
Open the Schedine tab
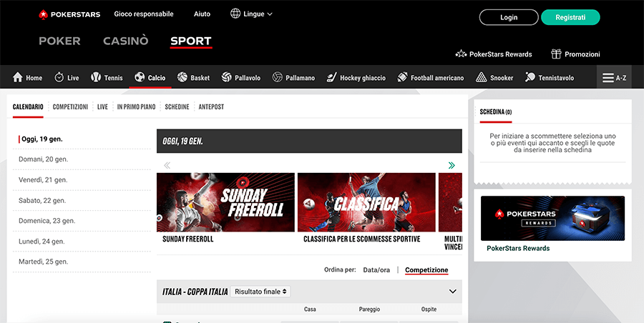click(x=177, y=106)
